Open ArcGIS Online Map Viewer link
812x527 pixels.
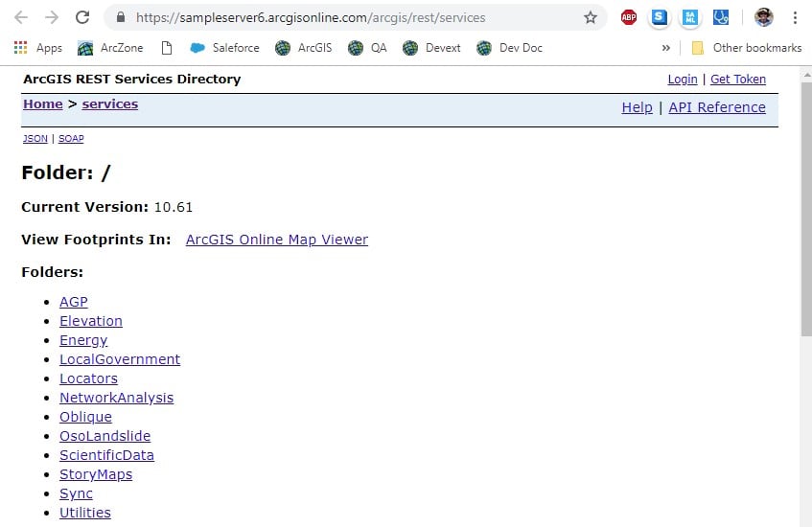(277, 240)
